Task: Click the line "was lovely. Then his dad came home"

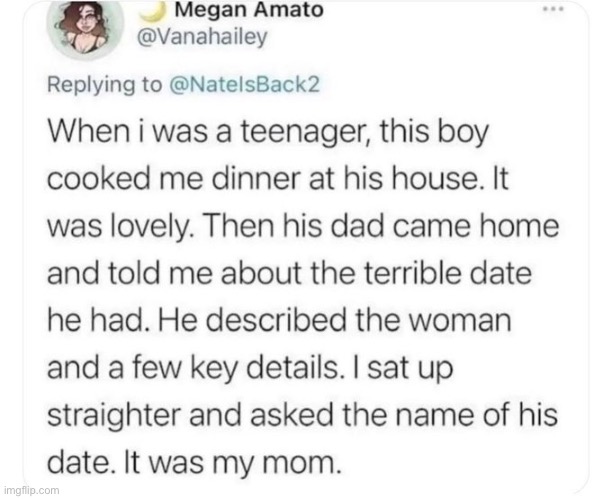Action: click(x=303, y=227)
